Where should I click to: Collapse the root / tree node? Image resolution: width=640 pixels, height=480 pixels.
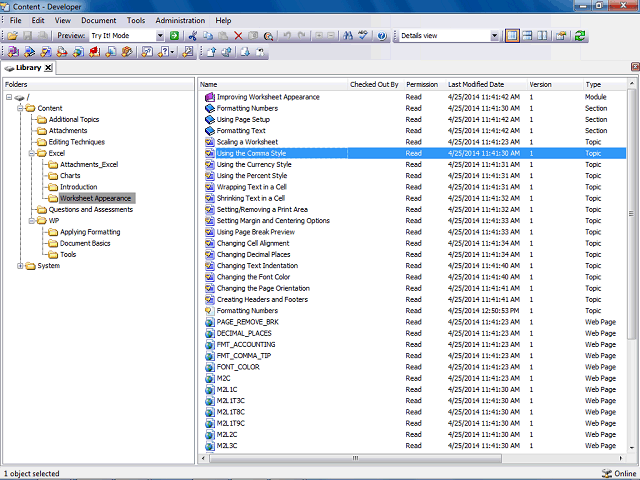point(9,97)
